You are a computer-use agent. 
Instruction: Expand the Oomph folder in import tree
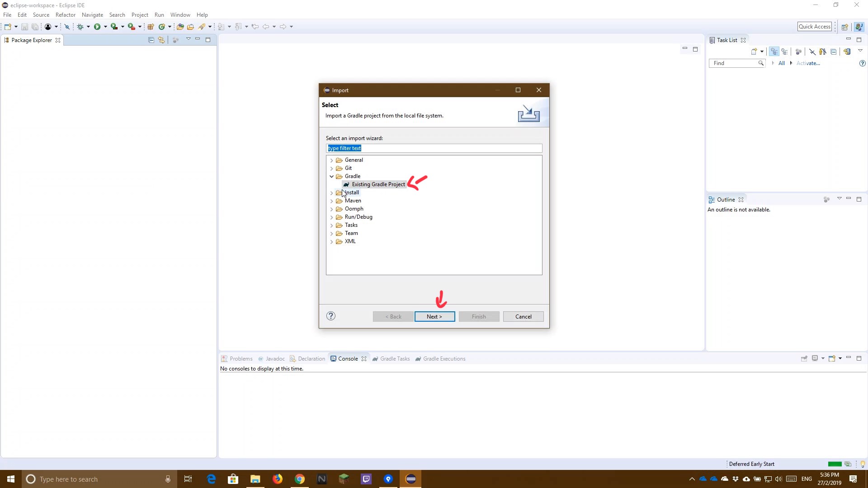pyautogui.click(x=332, y=209)
